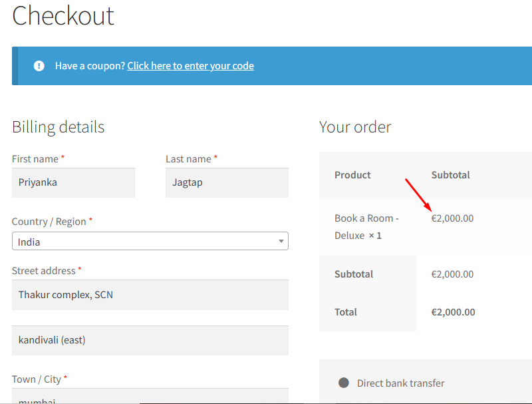
Task: Click the Your order heading
Action: pyautogui.click(x=355, y=126)
